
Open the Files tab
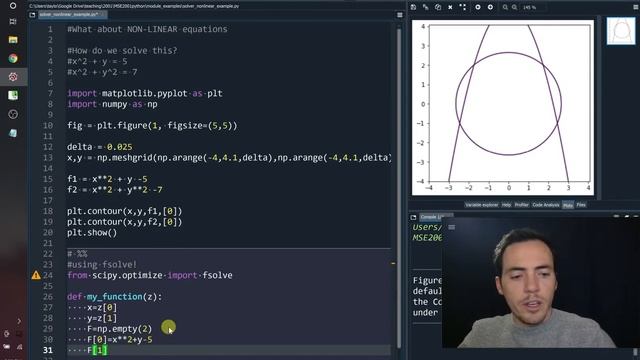point(581,205)
